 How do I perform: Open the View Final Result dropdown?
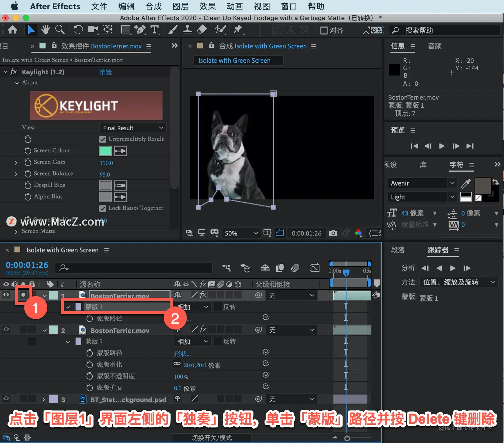pyautogui.click(x=133, y=128)
